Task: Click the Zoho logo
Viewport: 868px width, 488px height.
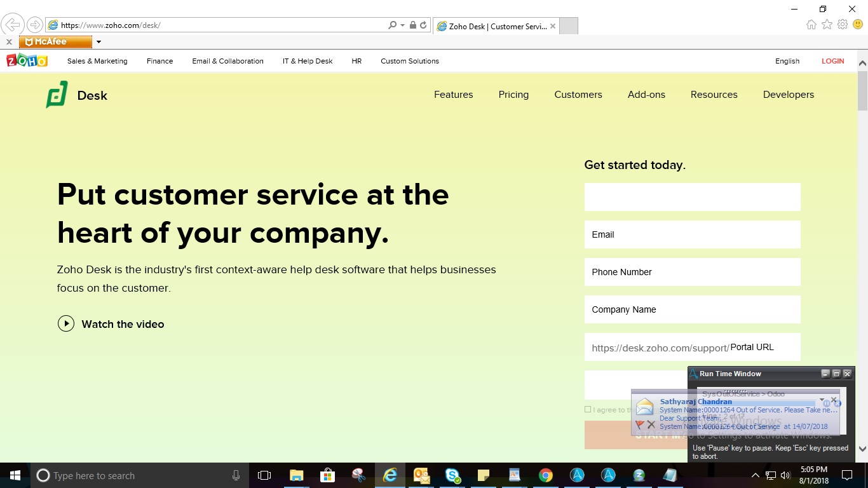Action: click(x=27, y=61)
